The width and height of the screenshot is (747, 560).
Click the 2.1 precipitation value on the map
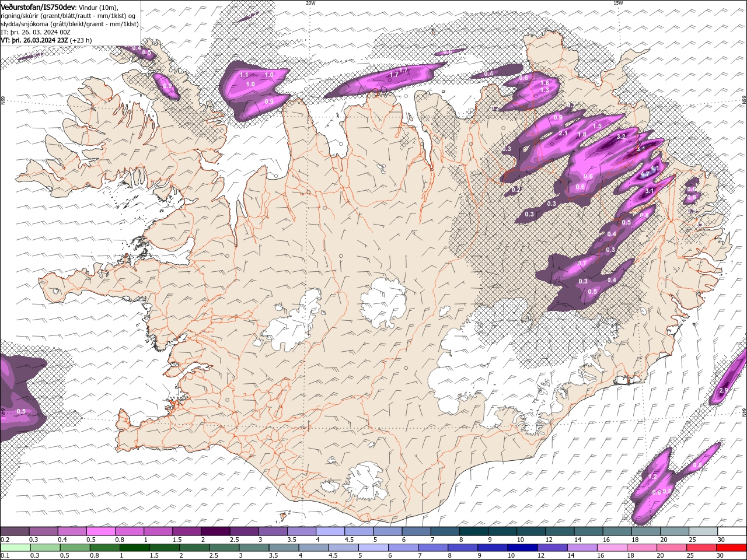563,133
